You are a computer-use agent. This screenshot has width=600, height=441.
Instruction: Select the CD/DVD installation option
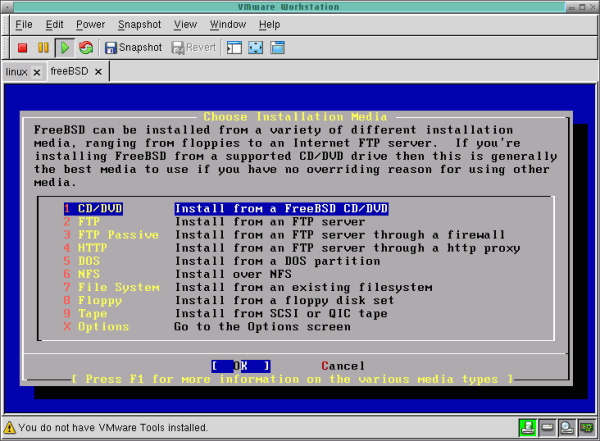(93, 208)
